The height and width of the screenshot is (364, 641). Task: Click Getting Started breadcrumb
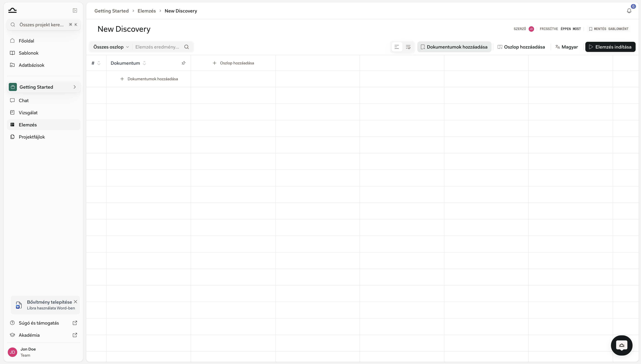click(x=111, y=11)
